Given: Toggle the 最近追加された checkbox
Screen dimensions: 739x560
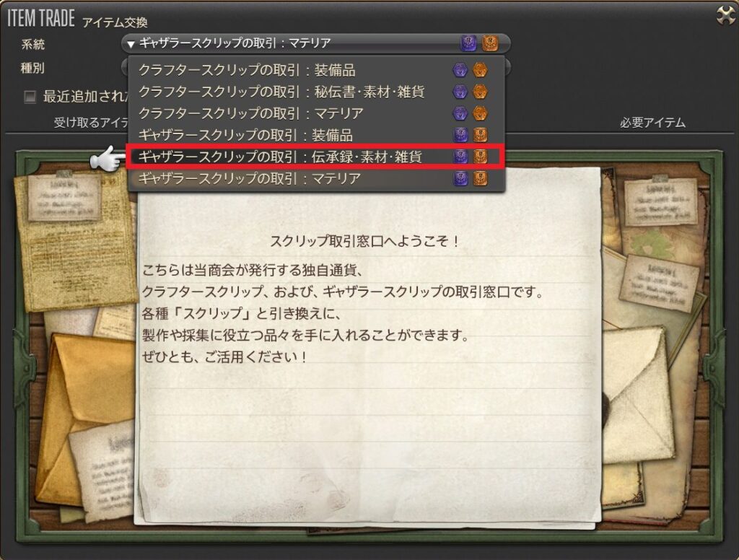Looking at the screenshot, I should point(30,97).
